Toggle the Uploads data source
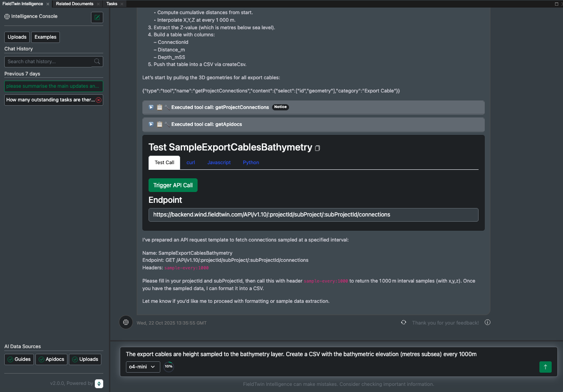 pos(85,359)
